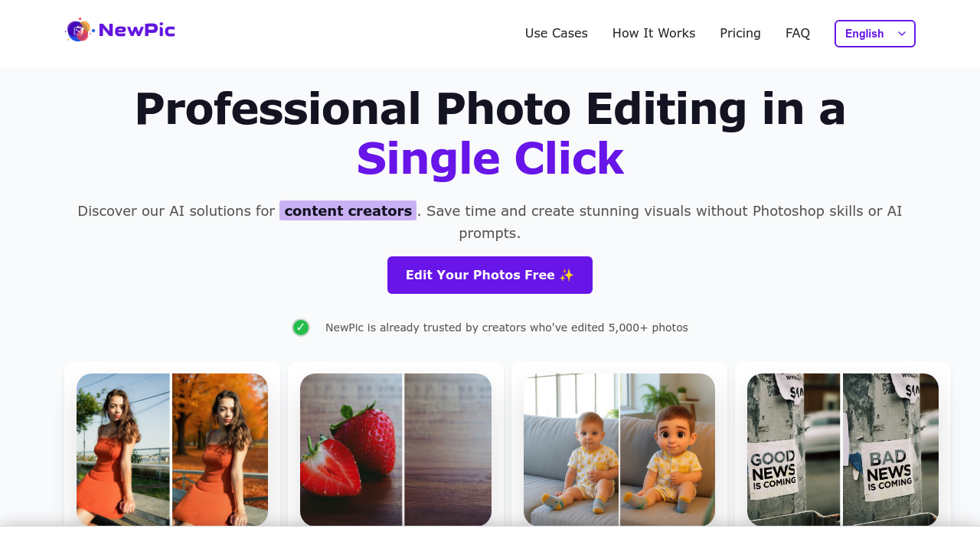The image size is (980, 551).
Task: Click the green checkmark trust badge
Action: (x=301, y=328)
